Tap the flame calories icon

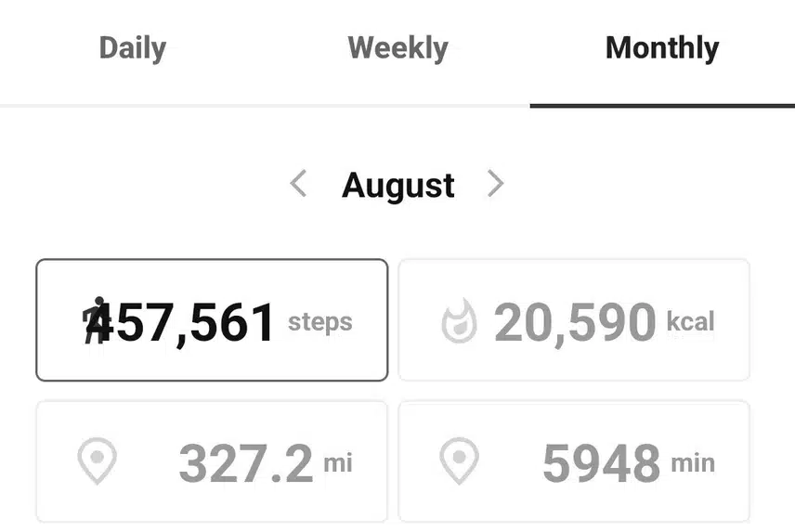(x=459, y=322)
